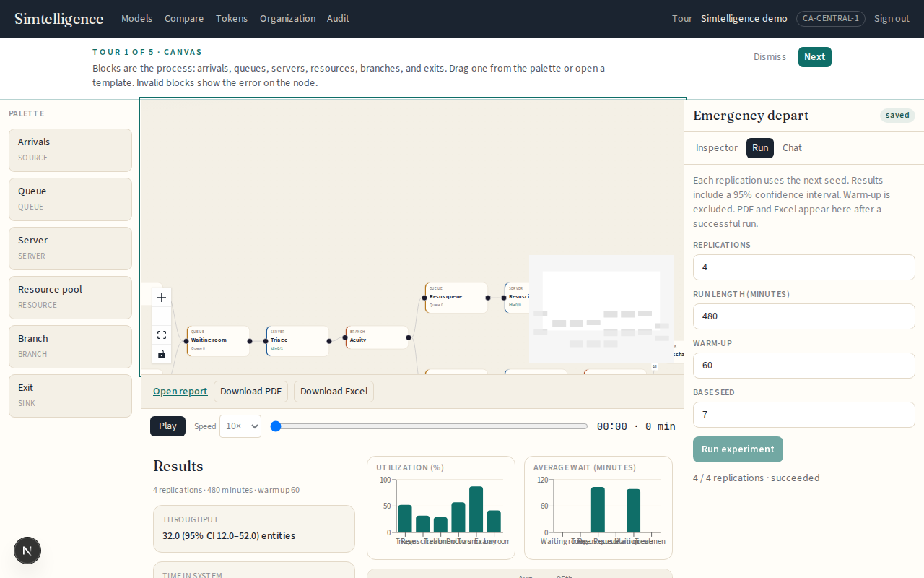Click the playback timeline slider
924x578 pixels.
tap(430, 426)
